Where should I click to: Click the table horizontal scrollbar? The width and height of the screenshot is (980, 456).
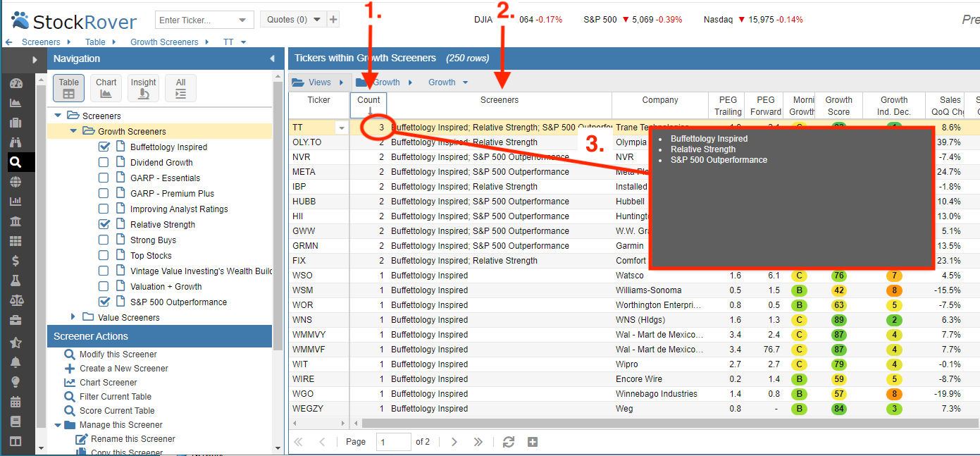pyautogui.click(x=669, y=423)
